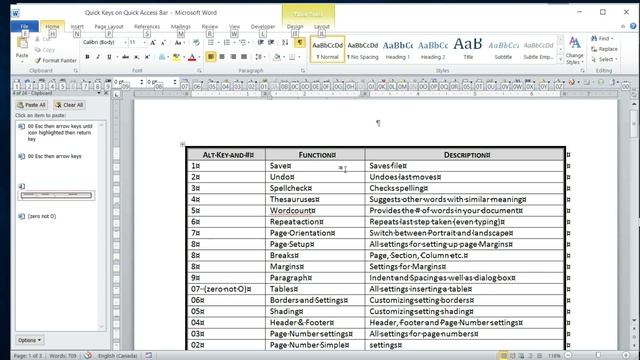This screenshot has height=360, width=640.
Task: Apply Superscript formatting
Action: point(147,57)
